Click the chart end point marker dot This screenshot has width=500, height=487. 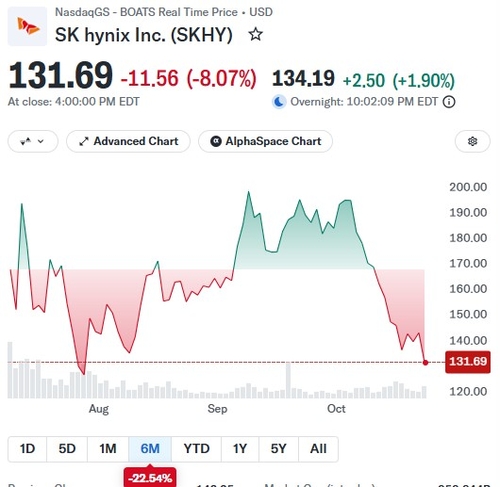click(425, 362)
